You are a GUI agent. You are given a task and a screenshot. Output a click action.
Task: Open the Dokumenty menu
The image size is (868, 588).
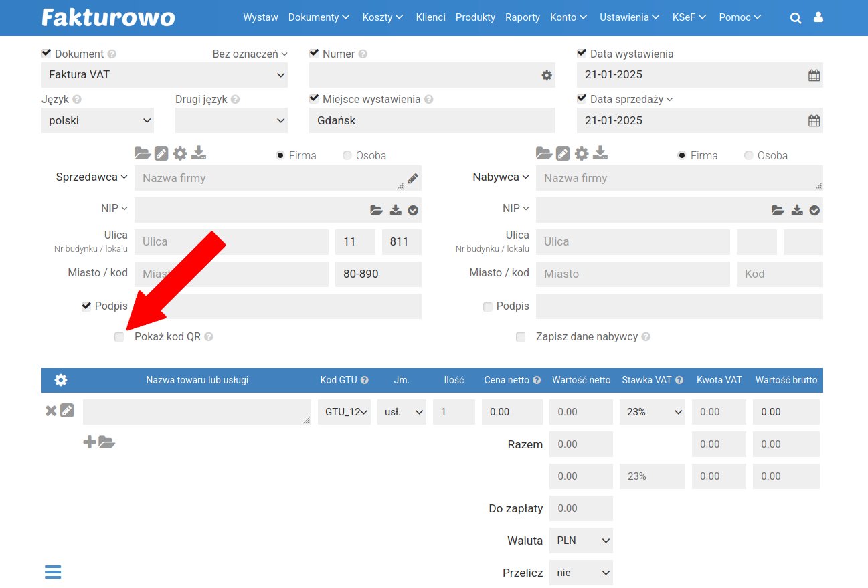pos(319,17)
